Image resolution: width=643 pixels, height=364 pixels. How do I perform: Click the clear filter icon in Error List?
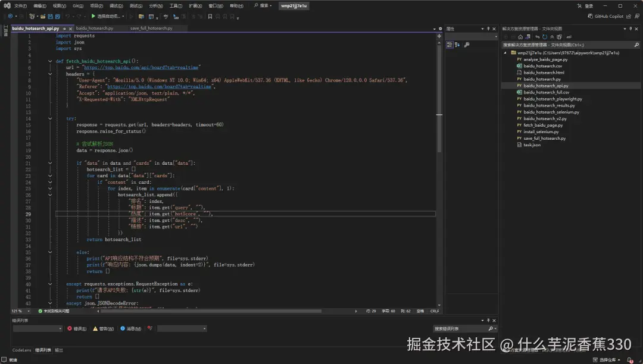click(x=150, y=328)
